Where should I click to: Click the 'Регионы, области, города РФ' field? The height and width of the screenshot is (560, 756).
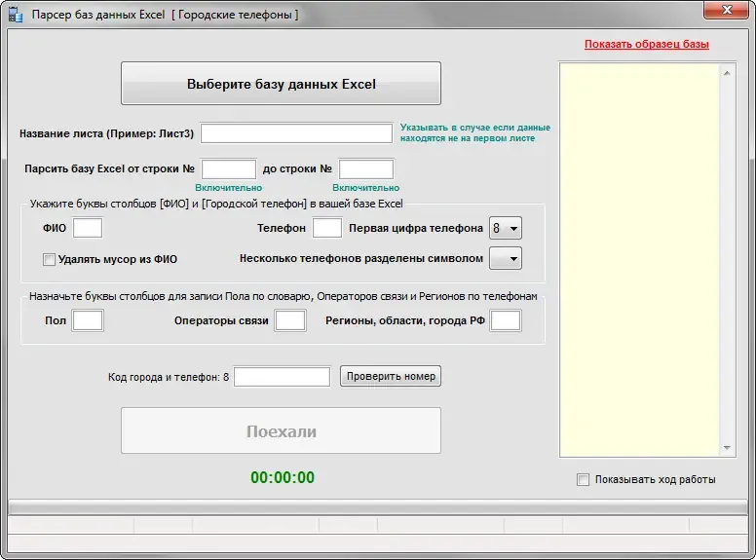pos(506,320)
